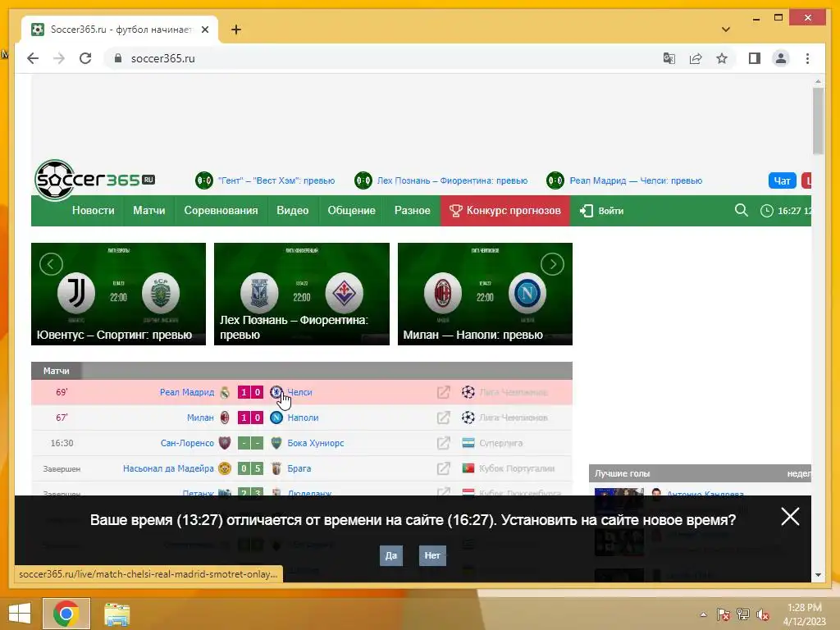Open external link icon for Сан-Лоренсо row

tap(443, 443)
